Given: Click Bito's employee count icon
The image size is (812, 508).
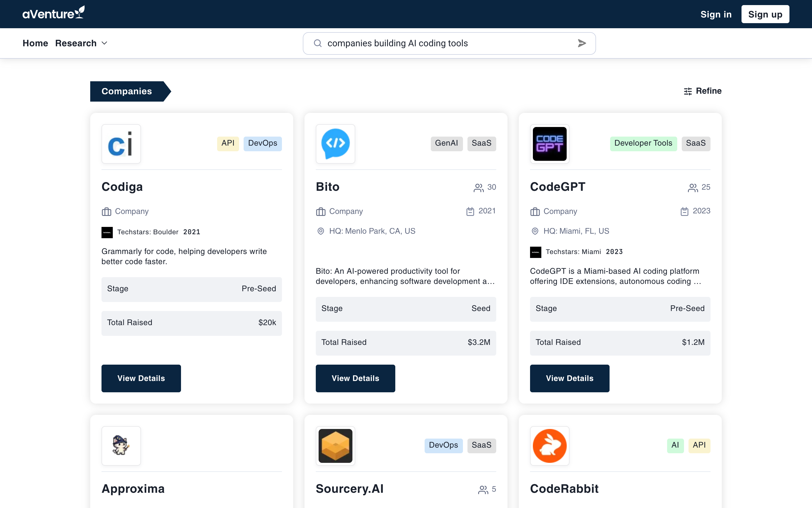Looking at the screenshot, I should pyautogui.click(x=478, y=187).
